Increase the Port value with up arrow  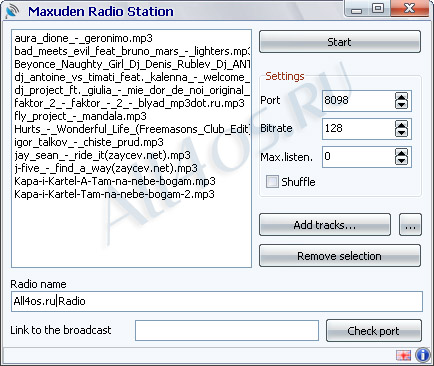[401, 97]
